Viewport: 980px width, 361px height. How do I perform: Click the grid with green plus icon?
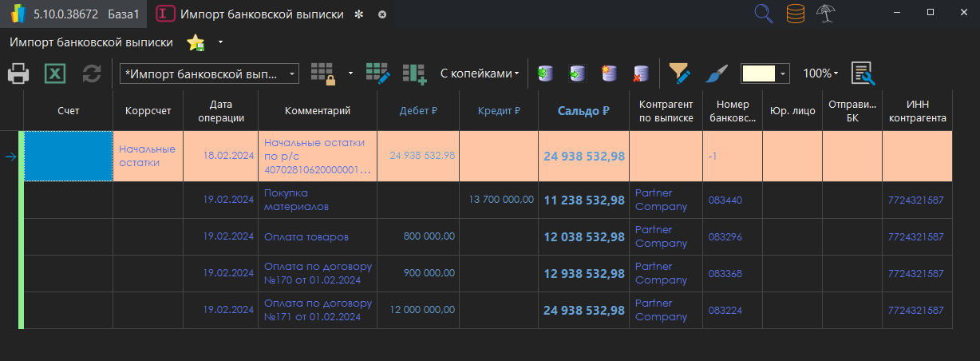point(414,73)
